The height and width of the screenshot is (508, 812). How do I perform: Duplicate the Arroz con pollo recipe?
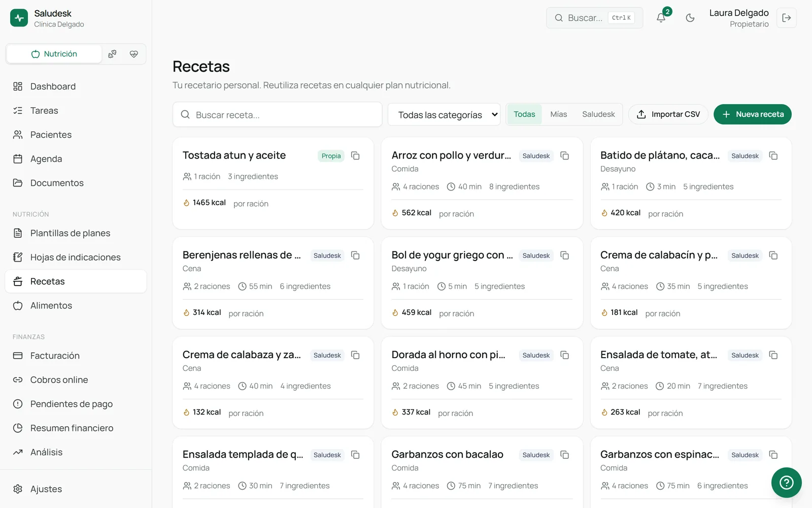coord(564,155)
